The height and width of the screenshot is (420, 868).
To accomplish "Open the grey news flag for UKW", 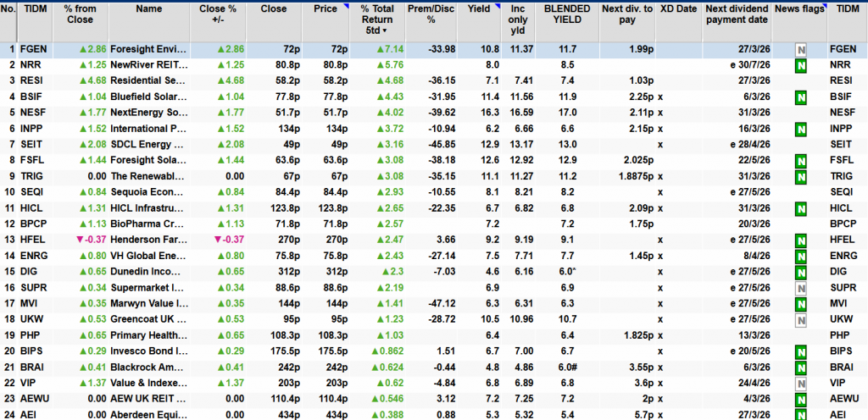I will [799, 321].
